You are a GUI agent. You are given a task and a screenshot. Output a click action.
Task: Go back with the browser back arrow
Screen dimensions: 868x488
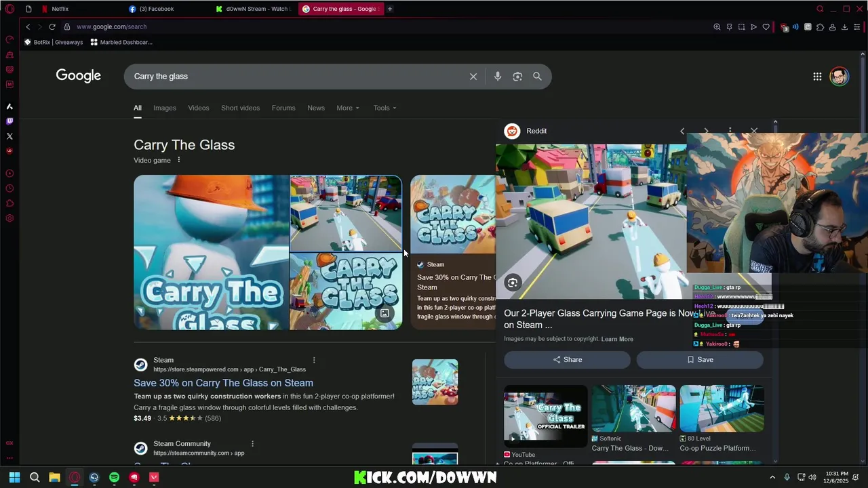click(x=28, y=26)
